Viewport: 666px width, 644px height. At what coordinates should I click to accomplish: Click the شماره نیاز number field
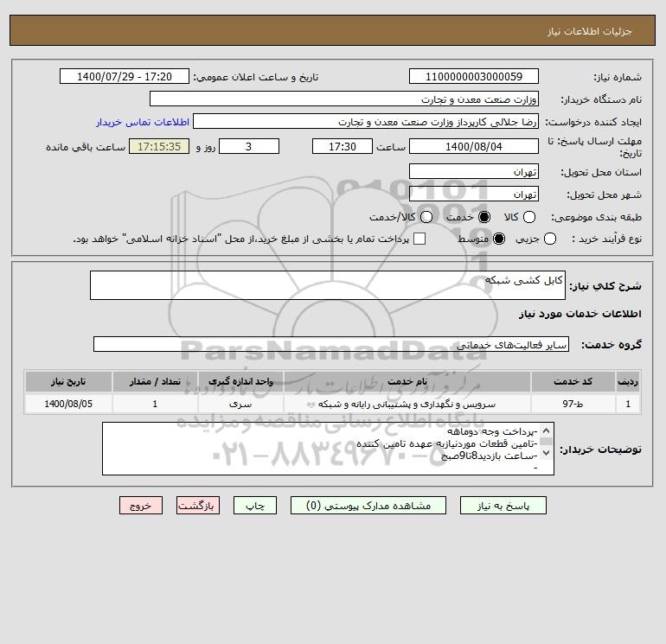(474, 77)
